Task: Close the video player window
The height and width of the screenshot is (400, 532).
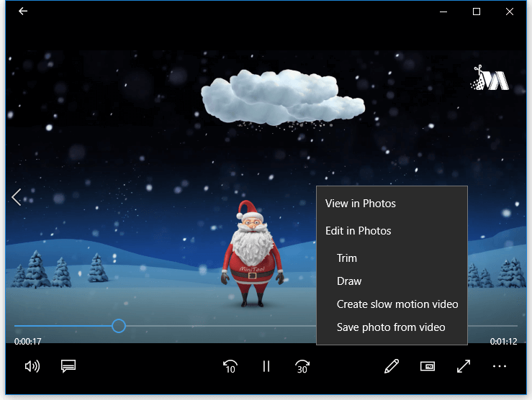Action: [509, 12]
